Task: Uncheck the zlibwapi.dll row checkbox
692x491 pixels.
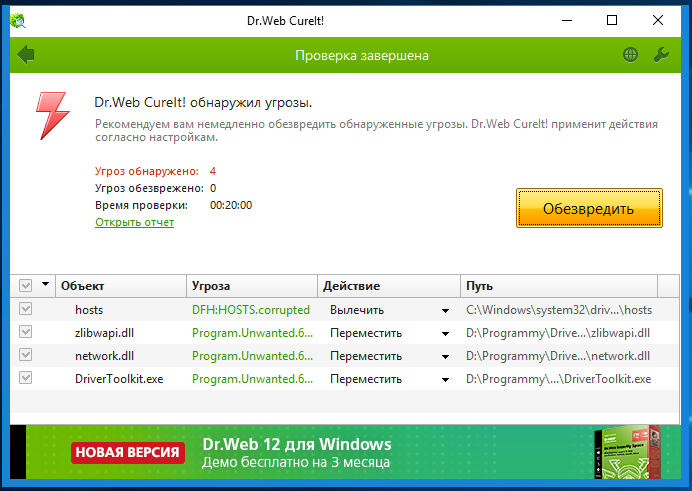Action: click(x=26, y=332)
